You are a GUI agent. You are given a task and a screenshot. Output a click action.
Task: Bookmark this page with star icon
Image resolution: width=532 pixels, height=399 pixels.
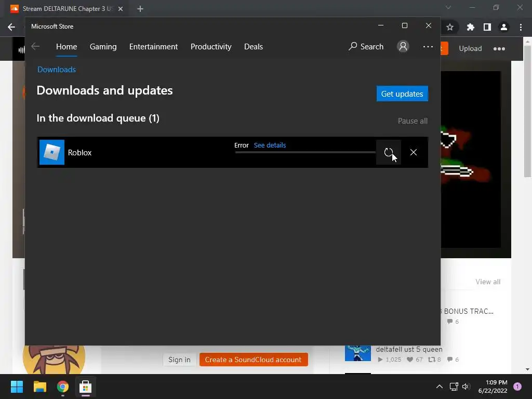click(450, 27)
